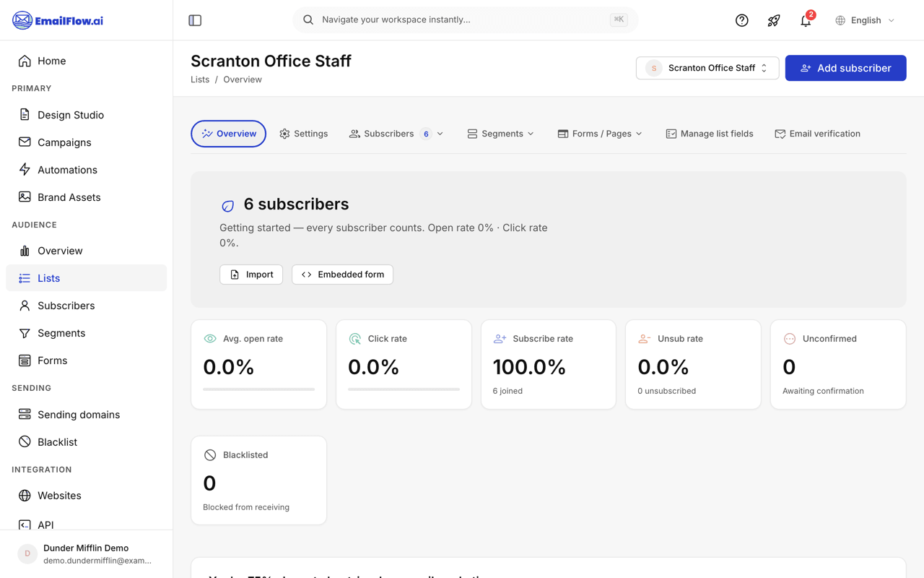Click the 0 unsubscribed text
The width and height of the screenshot is (924, 578).
666,391
